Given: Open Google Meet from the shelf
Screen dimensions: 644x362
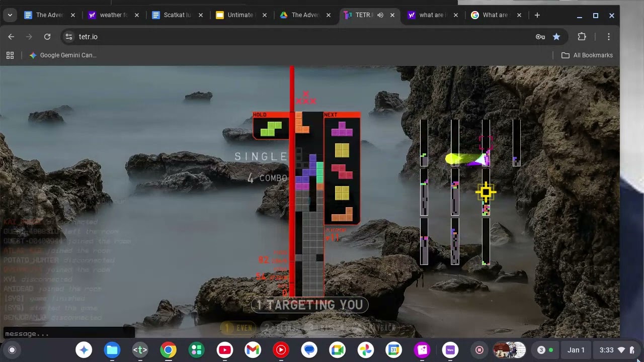Looking at the screenshot, I should point(338,350).
